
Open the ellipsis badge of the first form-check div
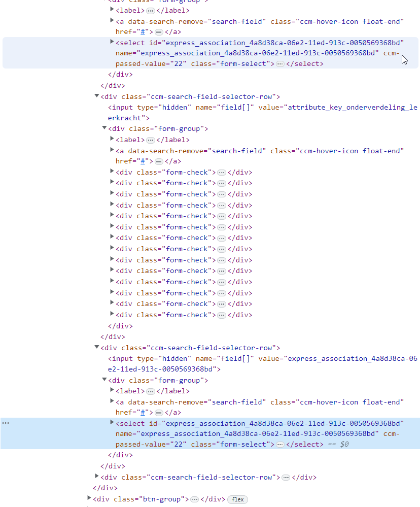click(x=221, y=173)
